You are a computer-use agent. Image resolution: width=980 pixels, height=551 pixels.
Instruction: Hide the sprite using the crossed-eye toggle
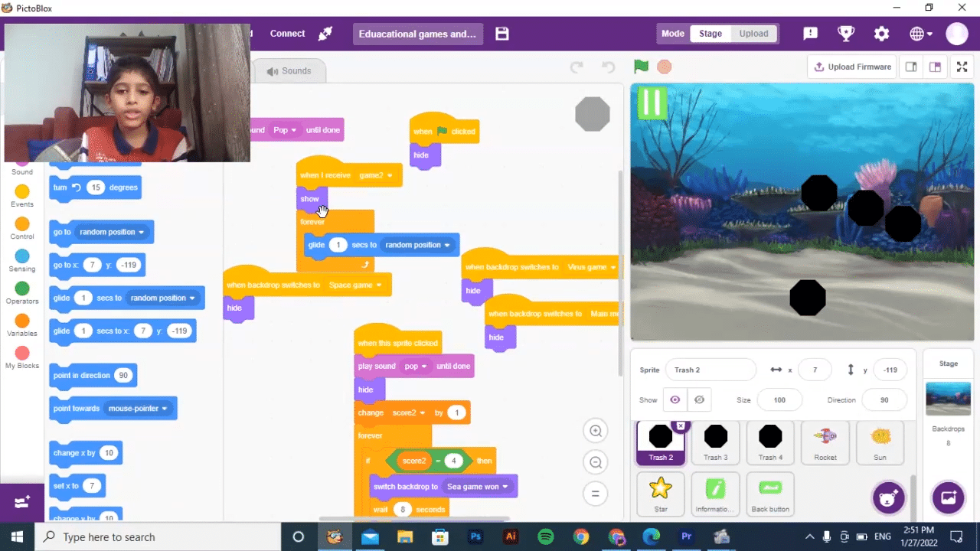pyautogui.click(x=698, y=399)
